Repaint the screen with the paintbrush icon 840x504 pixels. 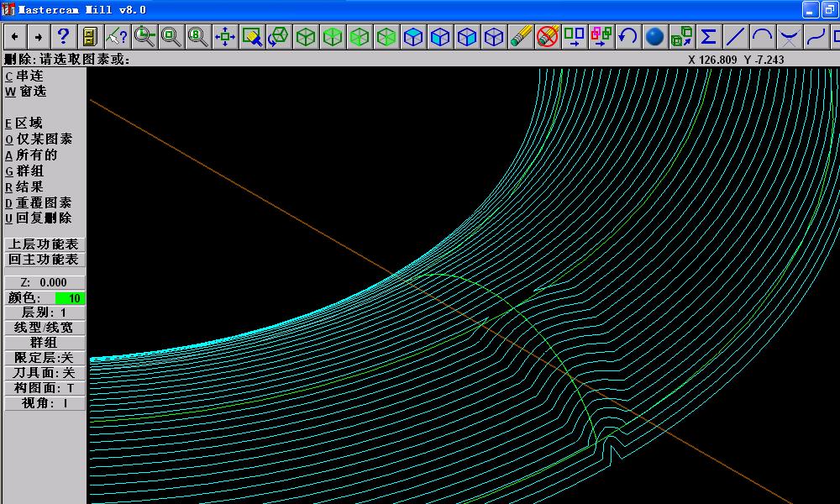(251, 36)
